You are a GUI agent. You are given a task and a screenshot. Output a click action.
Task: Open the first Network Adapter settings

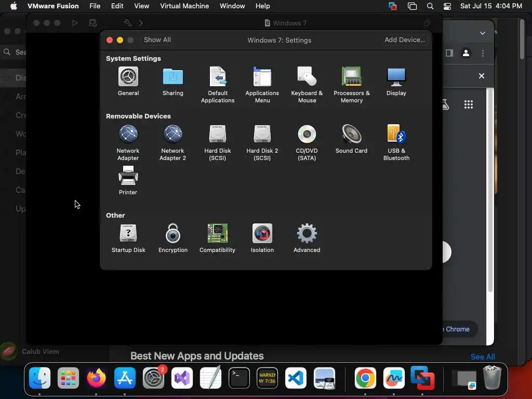pyautogui.click(x=128, y=142)
